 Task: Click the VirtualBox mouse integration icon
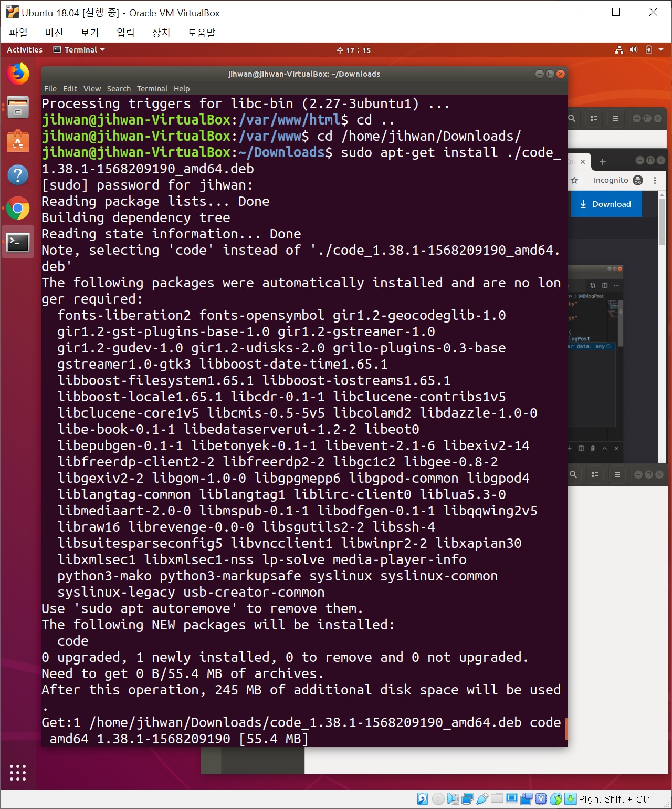click(x=556, y=799)
